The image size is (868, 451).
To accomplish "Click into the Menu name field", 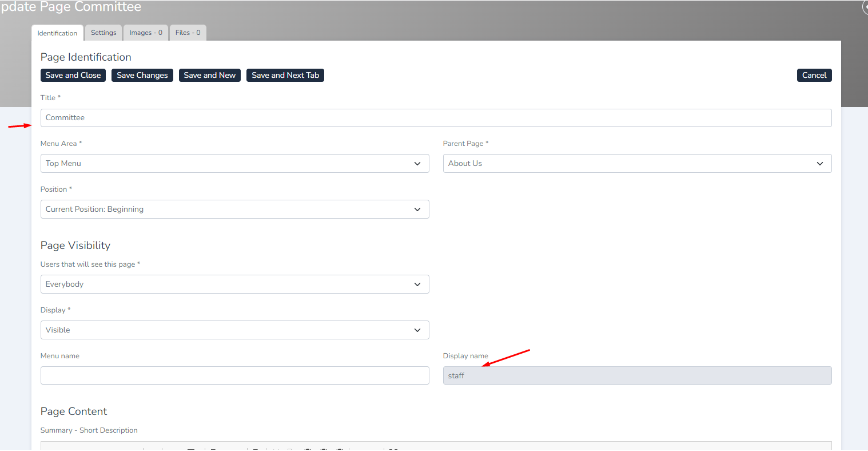I will point(234,375).
